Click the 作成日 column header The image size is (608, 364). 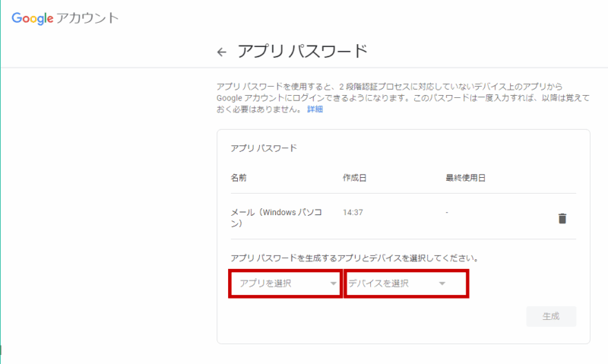point(355,178)
